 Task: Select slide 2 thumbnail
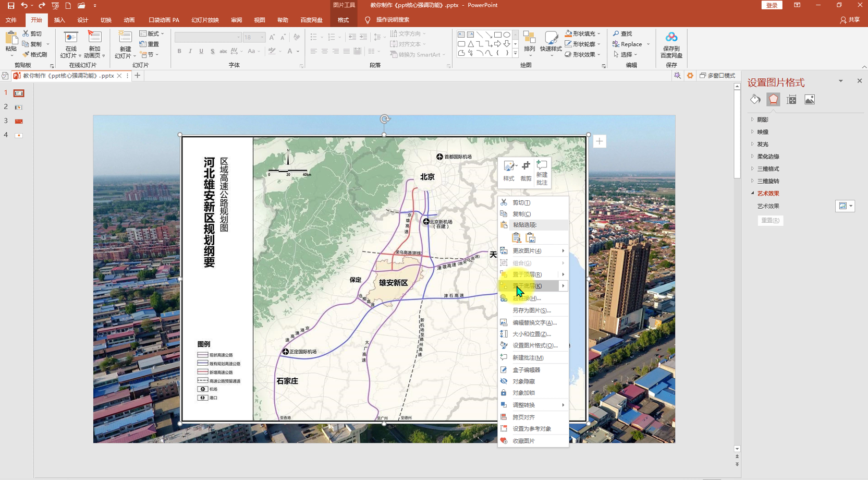pyautogui.click(x=19, y=107)
